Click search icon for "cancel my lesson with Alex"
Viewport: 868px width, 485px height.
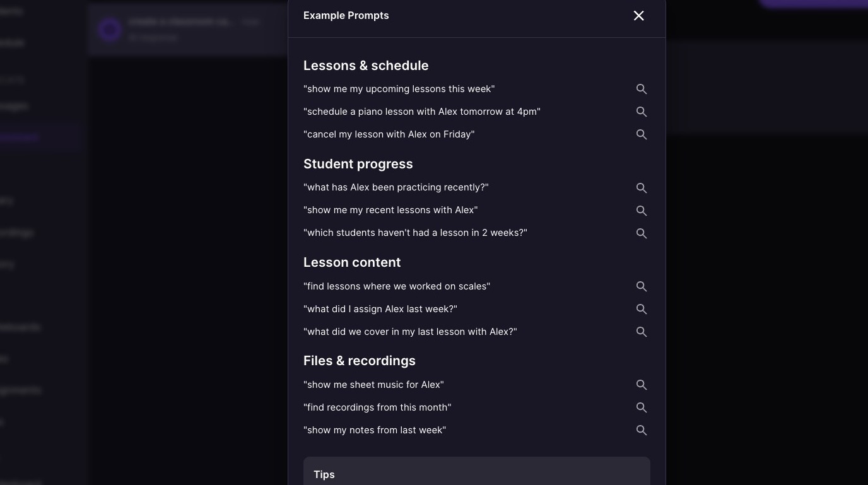click(x=642, y=134)
